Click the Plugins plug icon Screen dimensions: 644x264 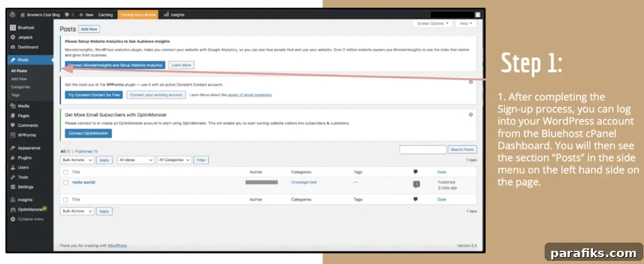(x=13, y=158)
